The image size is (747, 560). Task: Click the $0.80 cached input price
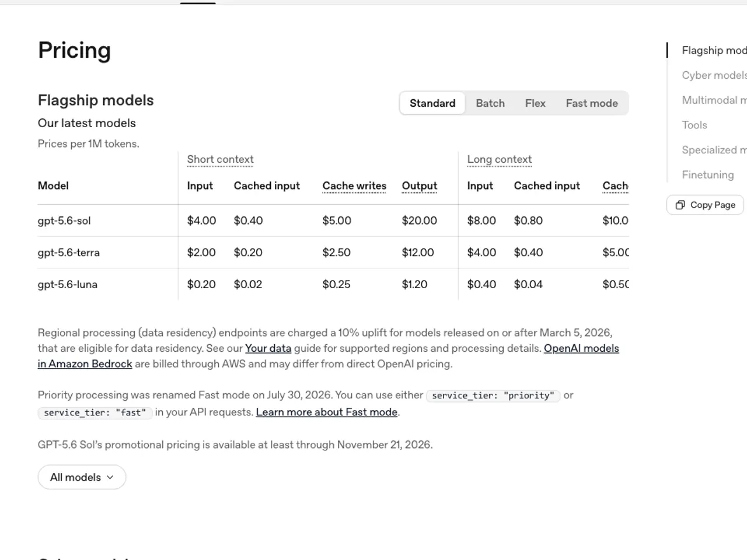[x=528, y=220]
